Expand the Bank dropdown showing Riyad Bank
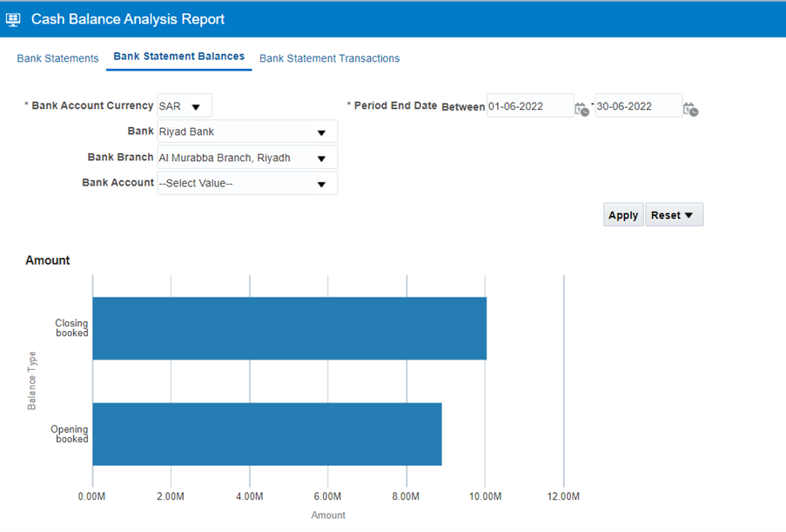Viewport: 786px width, 532px height. [x=321, y=133]
